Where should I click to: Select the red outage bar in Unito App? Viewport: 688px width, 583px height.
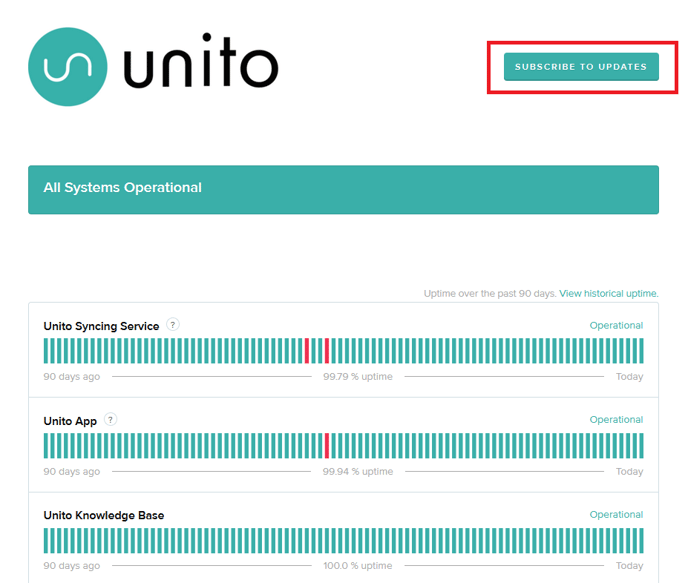(327, 445)
